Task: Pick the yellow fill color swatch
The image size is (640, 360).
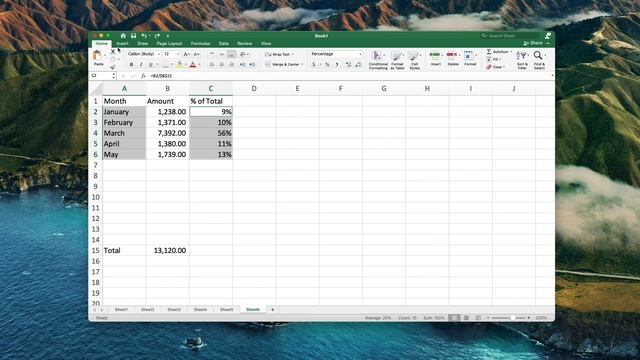Action: (180, 64)
